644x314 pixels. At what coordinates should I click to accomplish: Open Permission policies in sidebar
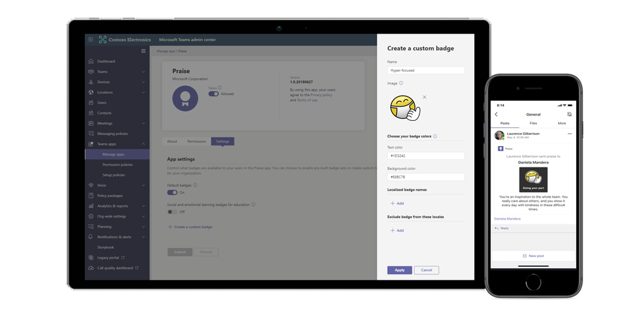tap(117, 165)
